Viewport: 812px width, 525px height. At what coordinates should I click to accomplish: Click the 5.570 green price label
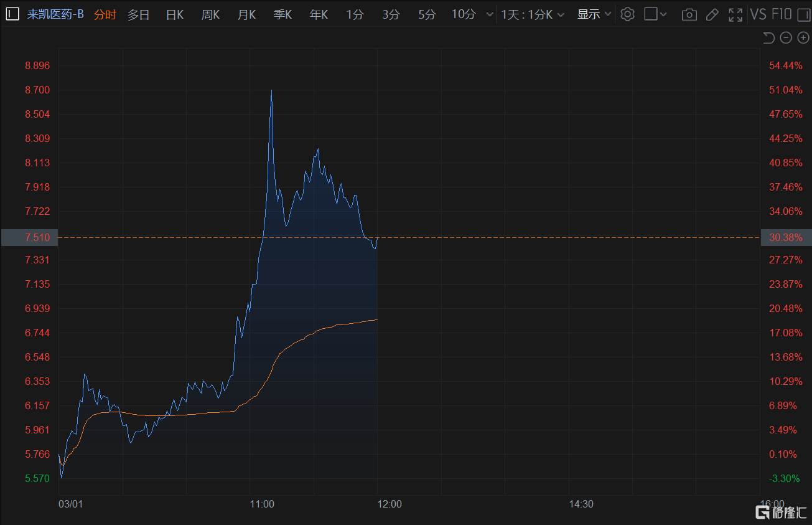(x=37, y=478)
